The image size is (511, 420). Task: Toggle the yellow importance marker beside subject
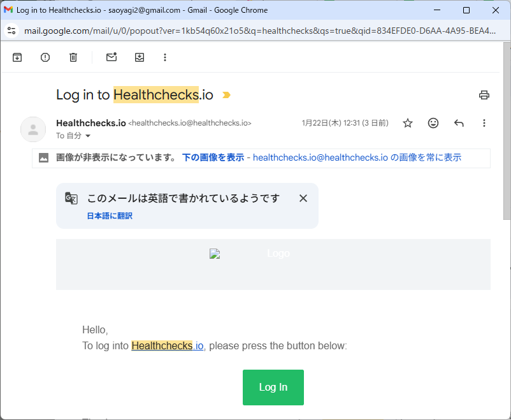(x=226, y=95)
